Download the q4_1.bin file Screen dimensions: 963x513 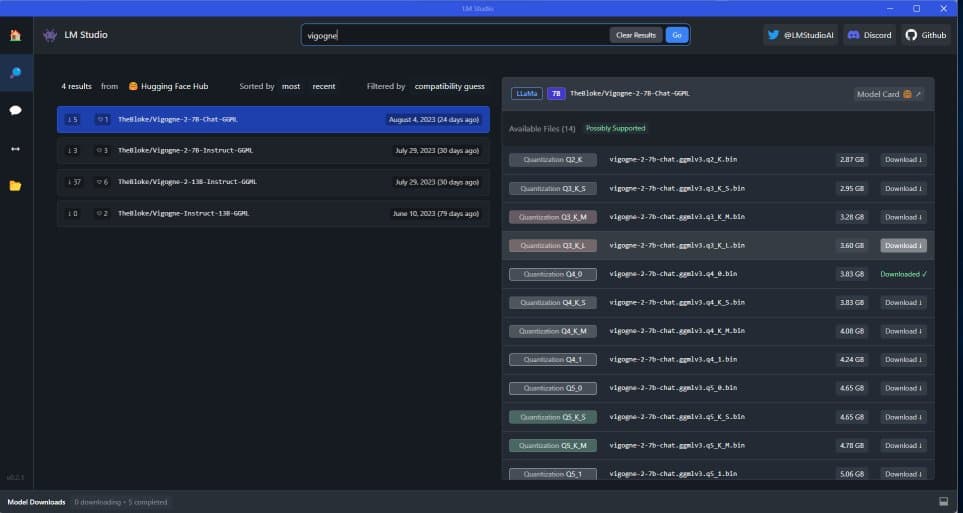pos(903,359)
